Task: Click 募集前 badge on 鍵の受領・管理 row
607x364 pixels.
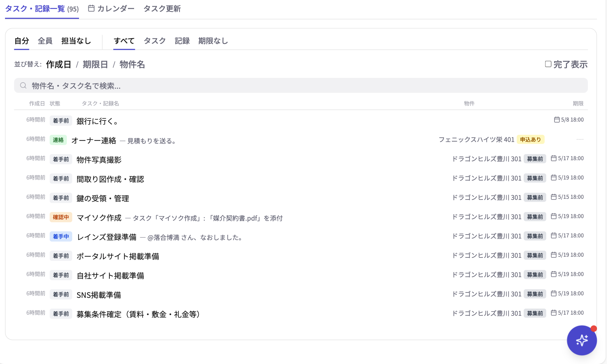Action: [535, 197]
